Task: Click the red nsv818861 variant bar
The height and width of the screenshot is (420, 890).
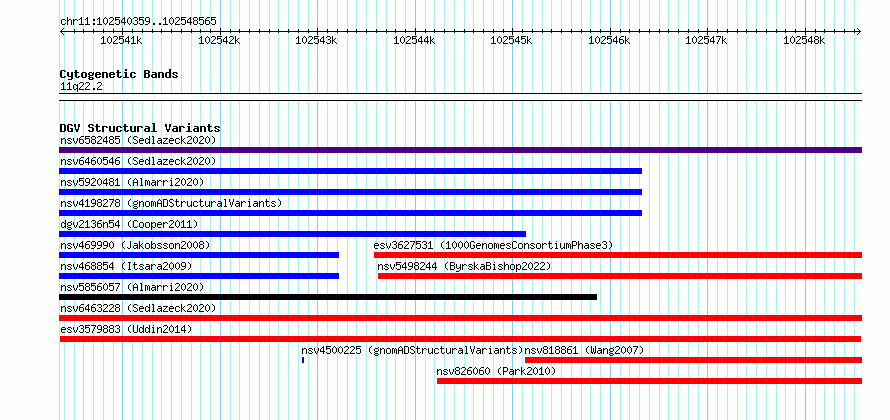Action: point(694,360)
